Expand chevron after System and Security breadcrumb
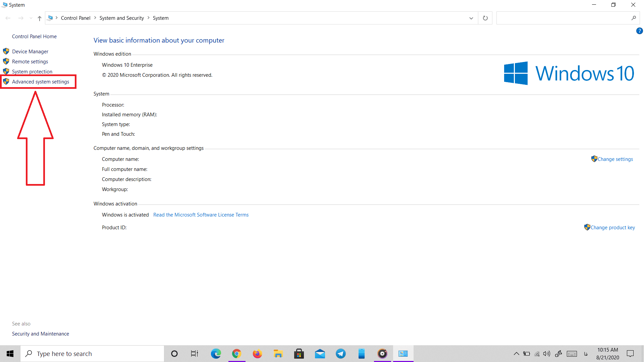The image size is (644, 362). coord(149,18)
